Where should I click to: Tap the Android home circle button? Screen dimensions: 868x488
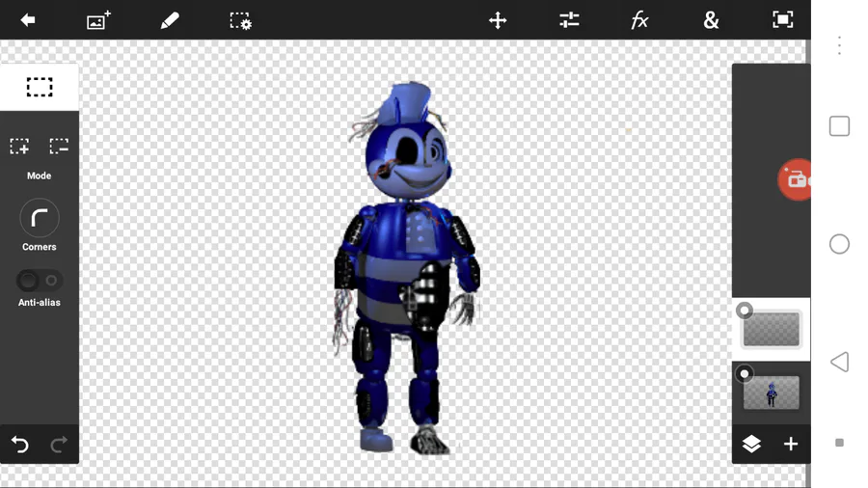click(839, 244)
